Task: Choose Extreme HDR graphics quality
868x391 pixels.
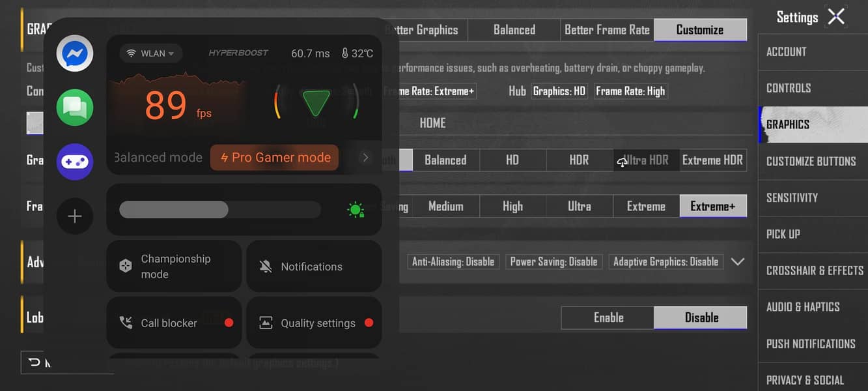Action: [712, 160]
